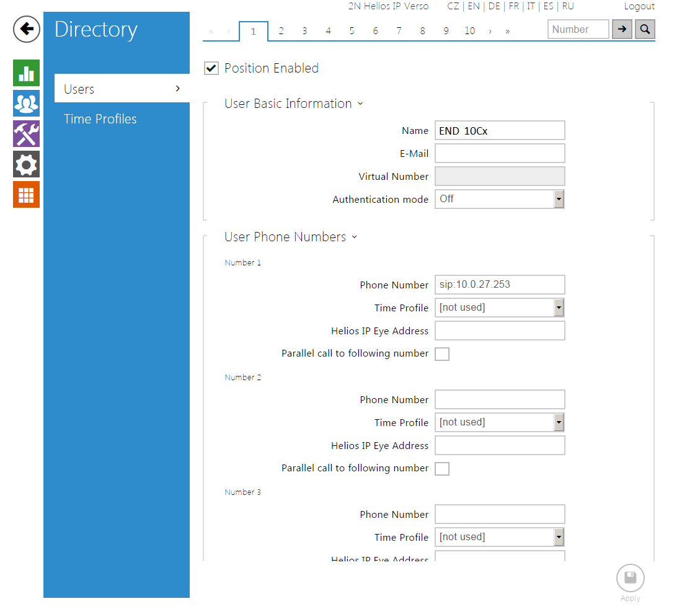The image size is (700, 609).
Task: Click the magnifier search icon
Action: pos(645,29)
